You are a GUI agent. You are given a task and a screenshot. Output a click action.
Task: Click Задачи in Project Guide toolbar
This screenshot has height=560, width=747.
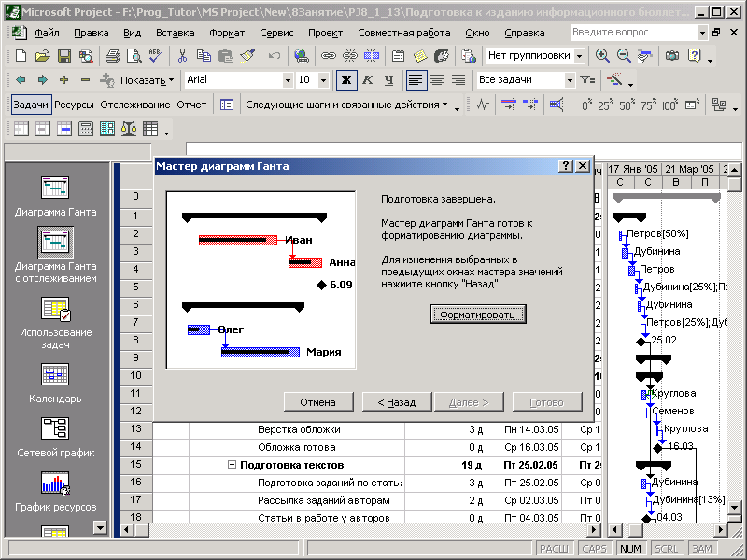31,105
